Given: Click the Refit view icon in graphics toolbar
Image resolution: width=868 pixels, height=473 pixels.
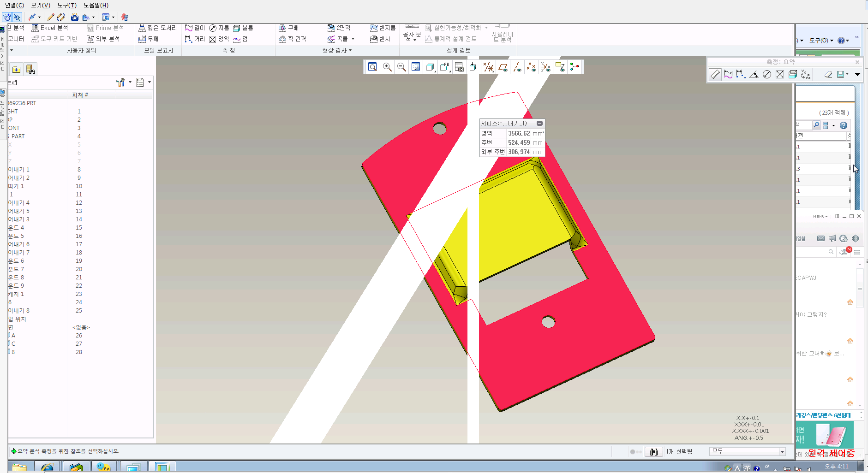Looking at the screenshot, I should pyautogui.click(x=372, y=67).
